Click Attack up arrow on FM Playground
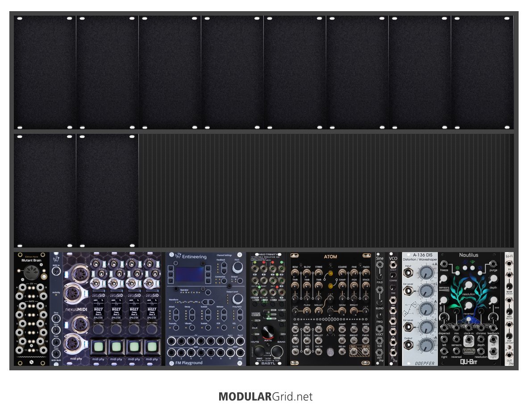This screenshot has height=406, width=532. pos(176,311)
